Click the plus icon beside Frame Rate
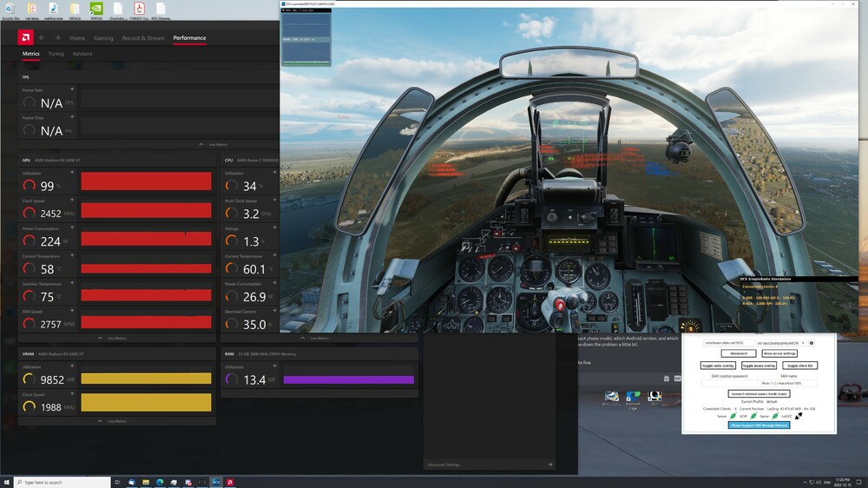 coord(72,89)
